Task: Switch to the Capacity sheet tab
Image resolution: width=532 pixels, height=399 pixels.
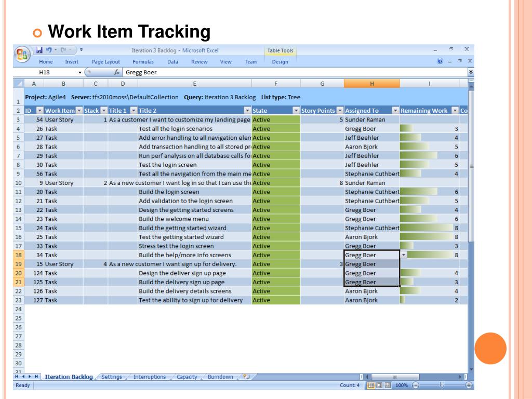Action: [x=187, y=377]
